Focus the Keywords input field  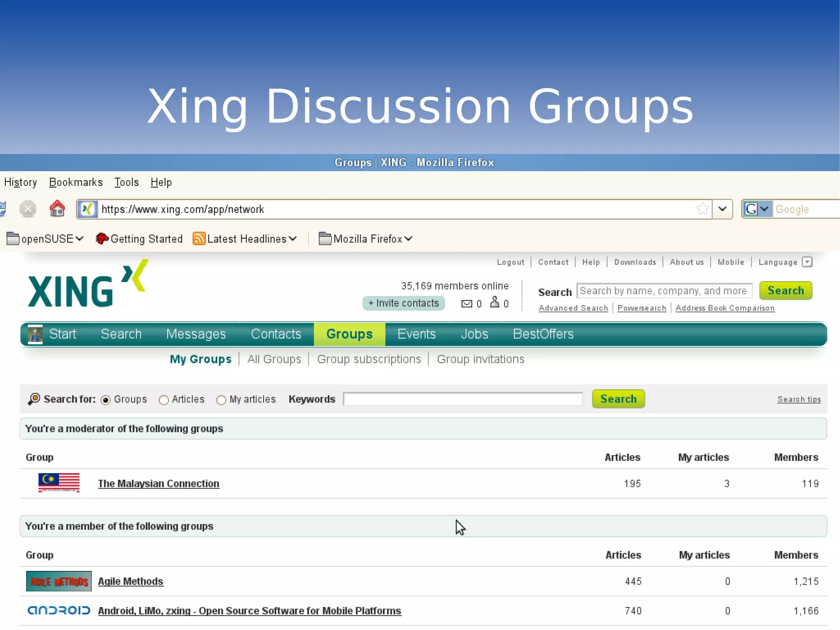(463, 399)
